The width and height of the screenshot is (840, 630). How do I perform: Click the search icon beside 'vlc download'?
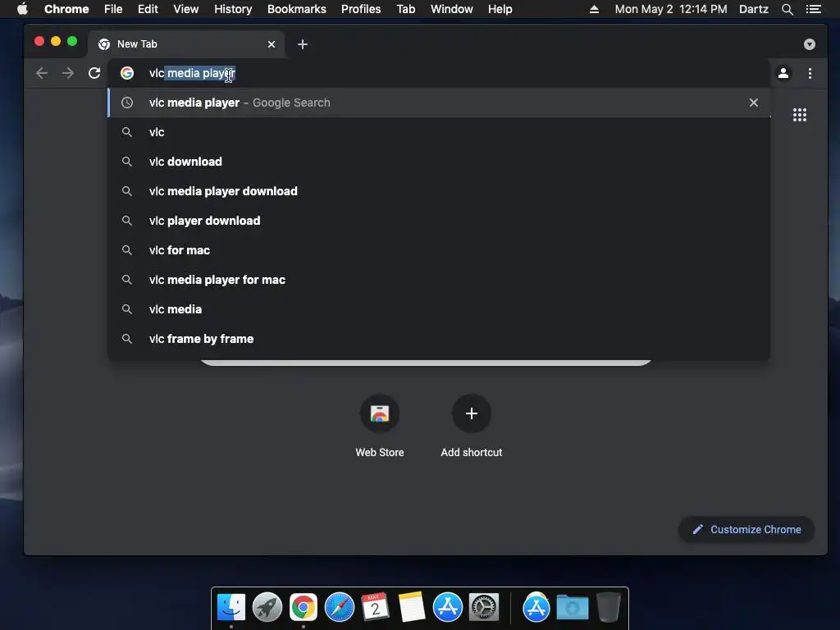coord(127,162)
